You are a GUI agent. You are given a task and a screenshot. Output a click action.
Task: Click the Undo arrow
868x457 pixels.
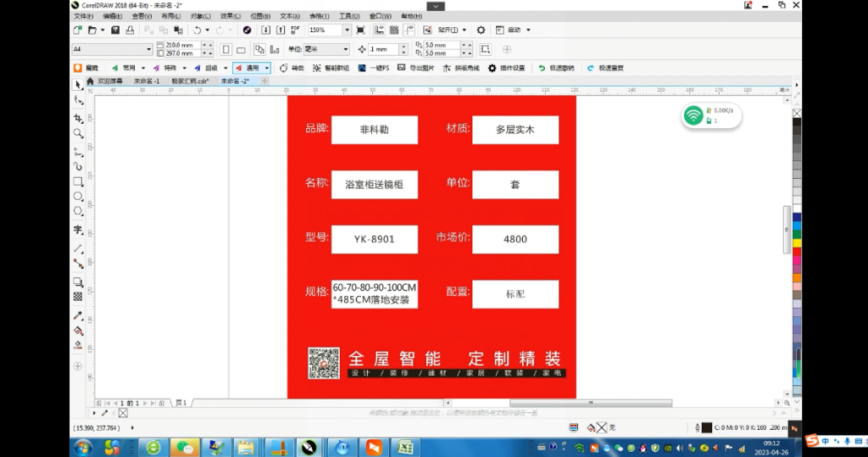pos(197,30)
